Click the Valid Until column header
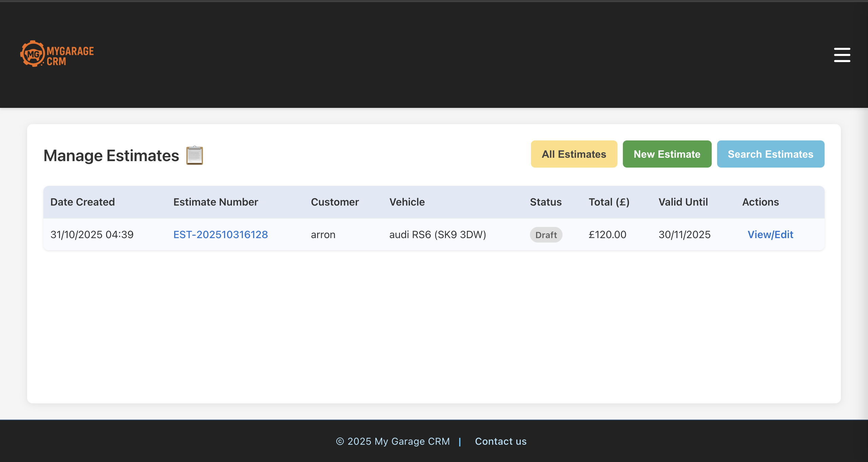 (683, 202)
